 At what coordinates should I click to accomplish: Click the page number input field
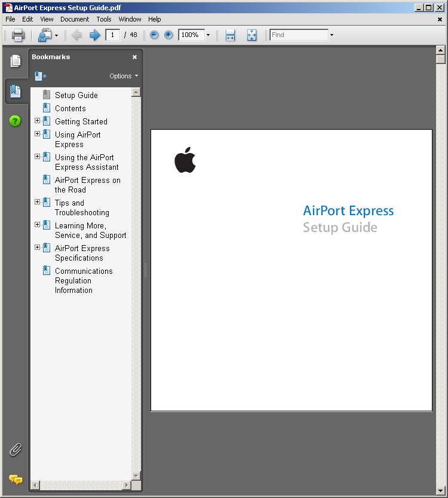pos(113,35)
